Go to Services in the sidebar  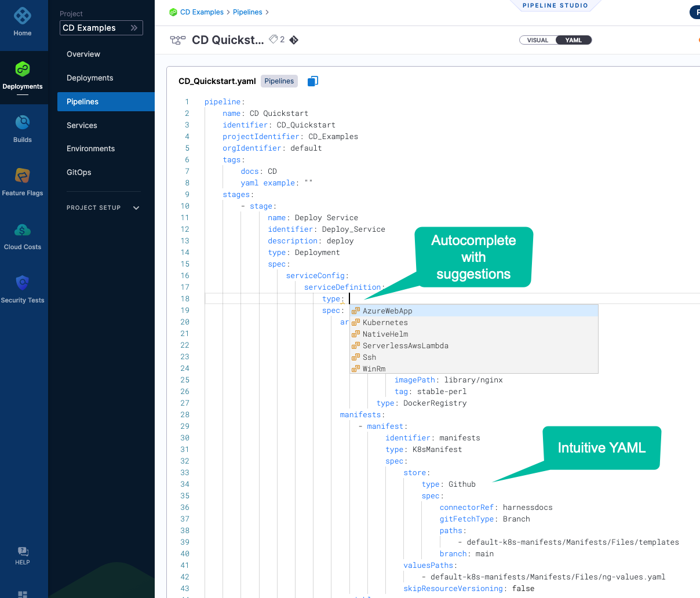[82, 125]
